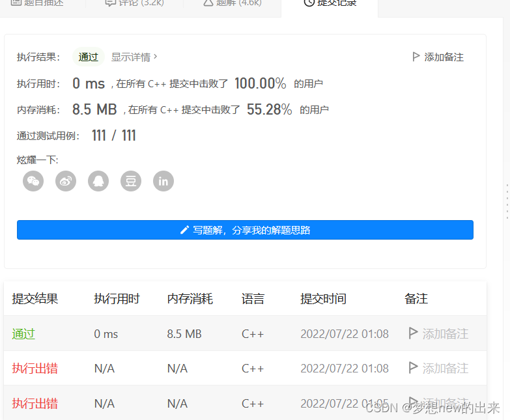510x420 pixels.
Task: Click flag icon in first 执行出错 row
Action: point(413,368)
